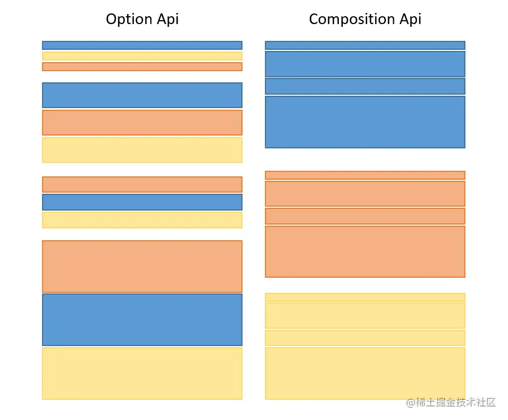
Task: Click the third yellow bar under Composition Api
Action: pyautogui.click(x=365, y=338)
